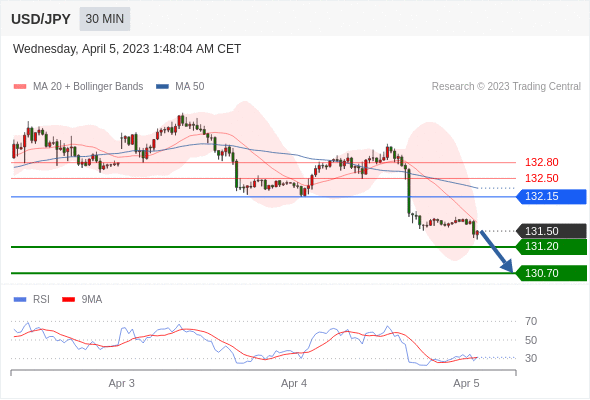
Task: Click the red 132.80 resistance label
Action: (542, 163)
